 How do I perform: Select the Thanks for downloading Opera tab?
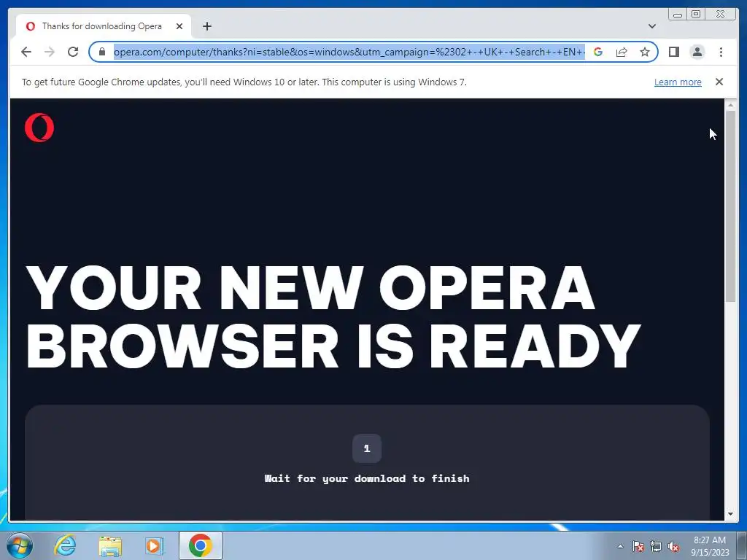(104, 26)
